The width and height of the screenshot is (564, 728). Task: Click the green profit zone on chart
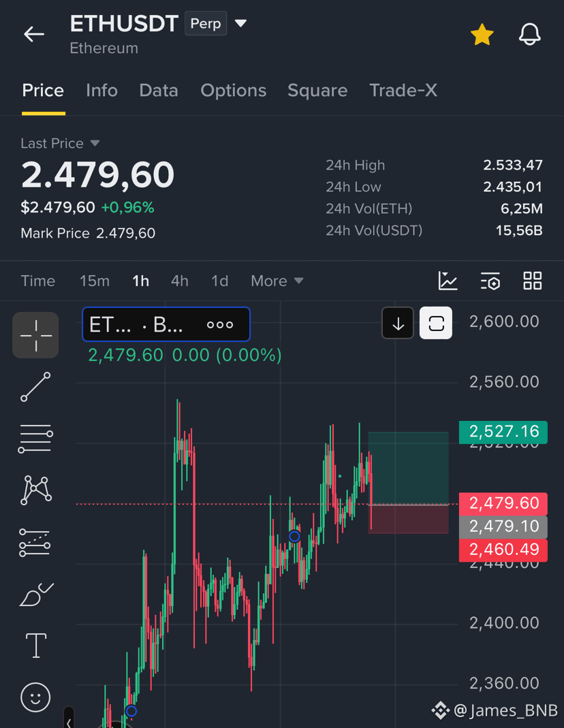point(409,468)
